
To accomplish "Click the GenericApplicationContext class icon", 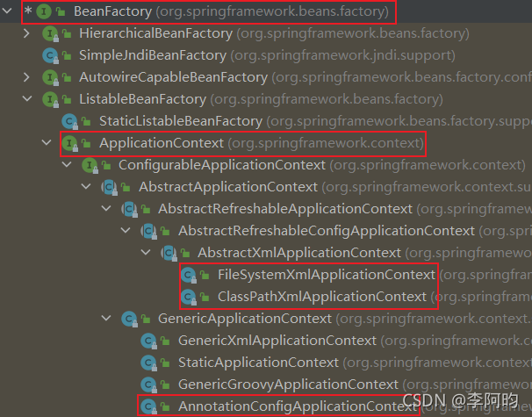I will [x=130, y=319].
